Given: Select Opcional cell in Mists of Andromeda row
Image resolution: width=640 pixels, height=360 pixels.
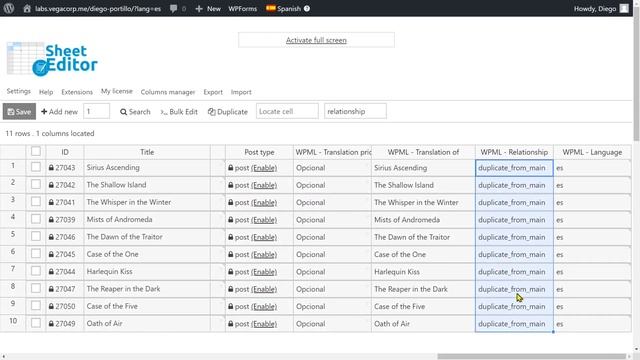Looking at the screenshot, I should [x=332, y=220].
